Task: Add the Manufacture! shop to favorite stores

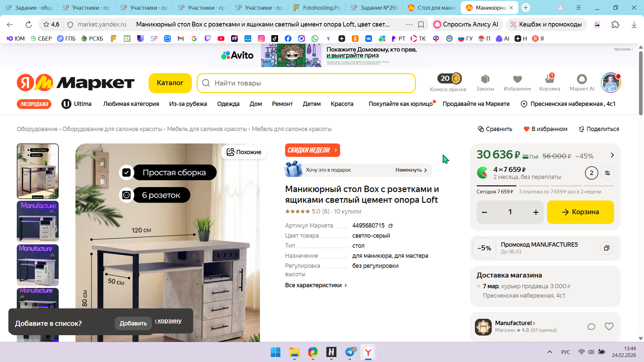Action: pos(609,326)
